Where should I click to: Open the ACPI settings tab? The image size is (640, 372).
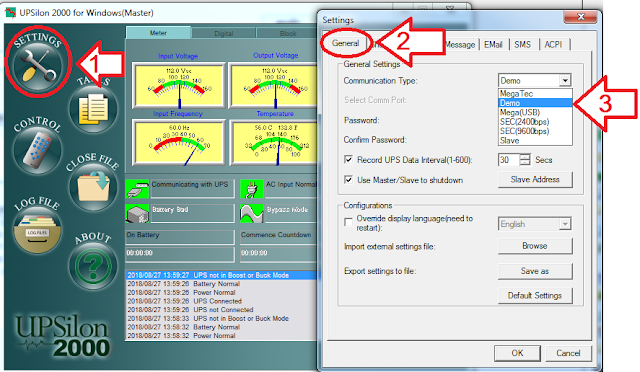click(x=553, y=45)
